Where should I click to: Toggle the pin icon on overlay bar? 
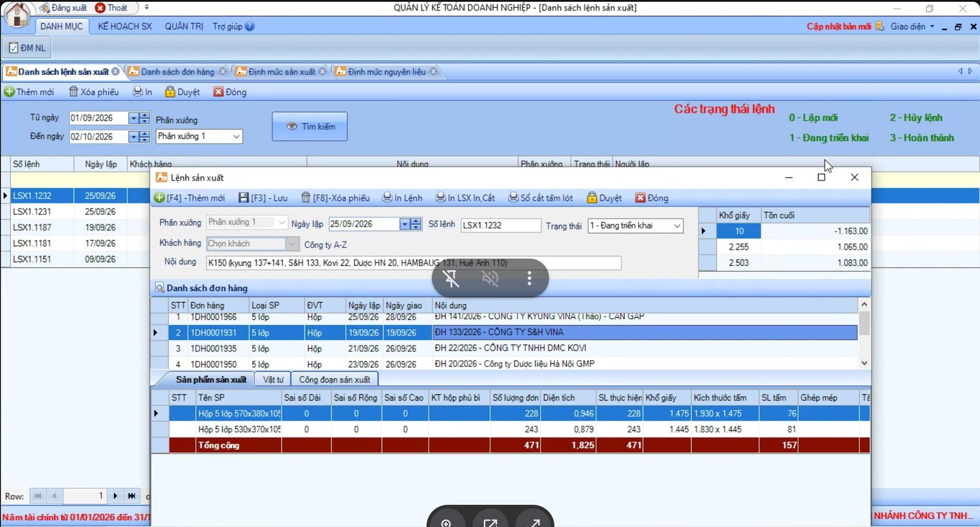coord(451,279)
